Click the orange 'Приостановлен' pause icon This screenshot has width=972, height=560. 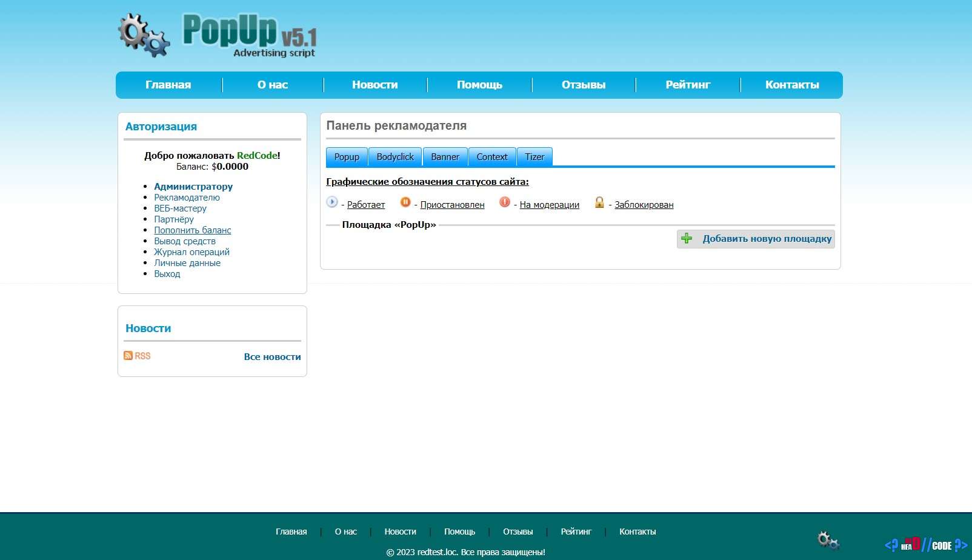tap(405, 202)
